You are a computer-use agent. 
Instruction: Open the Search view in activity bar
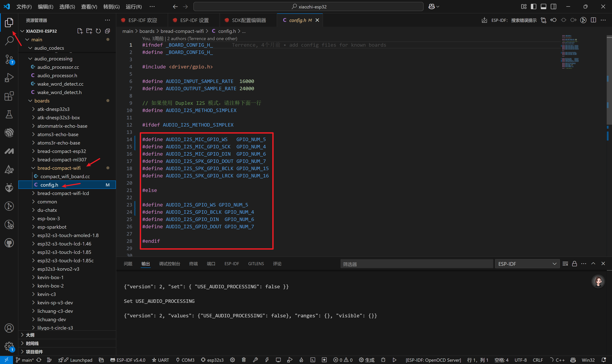point(9,41)
